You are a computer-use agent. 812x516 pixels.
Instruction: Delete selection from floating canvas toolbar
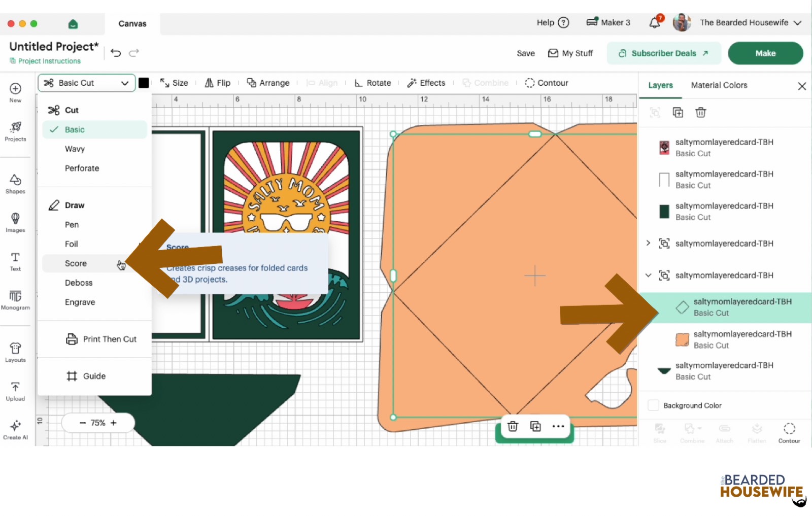pos(513,426)
